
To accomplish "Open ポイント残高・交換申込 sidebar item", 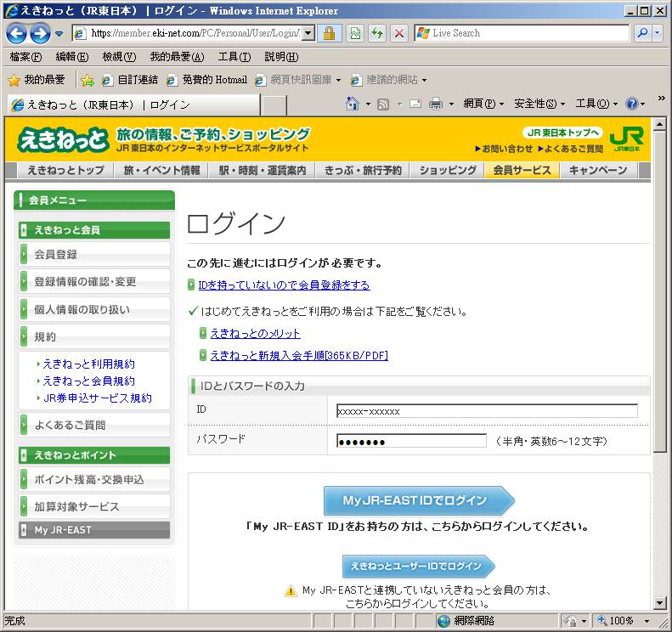I will coord(94,479).
